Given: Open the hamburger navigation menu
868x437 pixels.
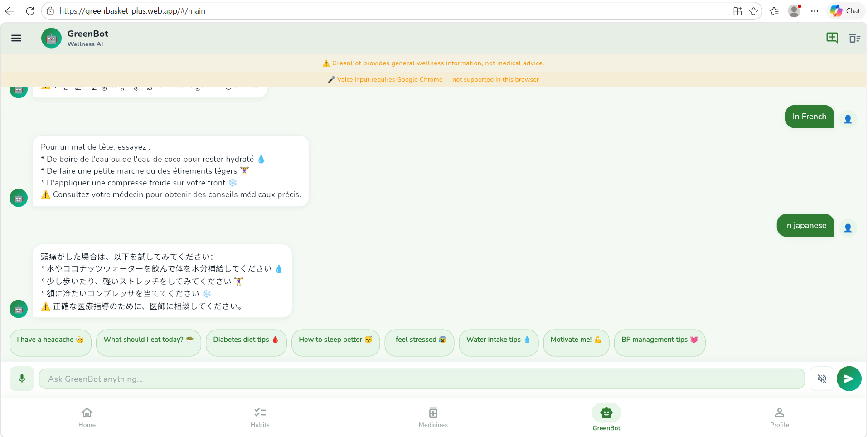Looking at the screenshot, I should [x=16, y=38].
